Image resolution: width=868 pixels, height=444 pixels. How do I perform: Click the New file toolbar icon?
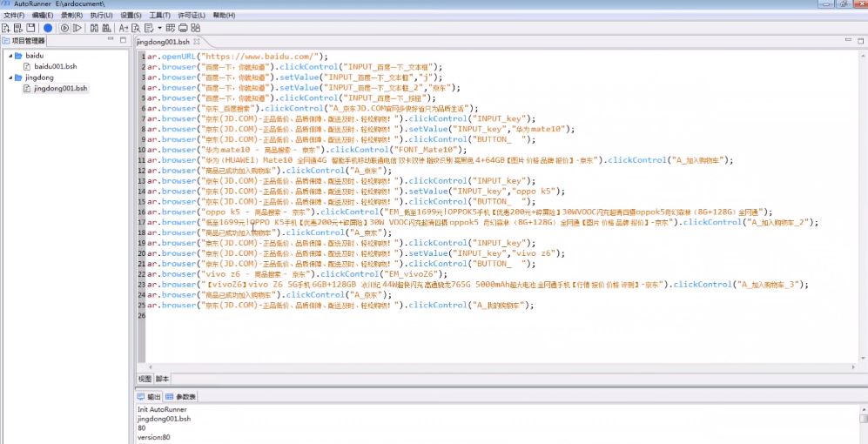coord(6,28)
